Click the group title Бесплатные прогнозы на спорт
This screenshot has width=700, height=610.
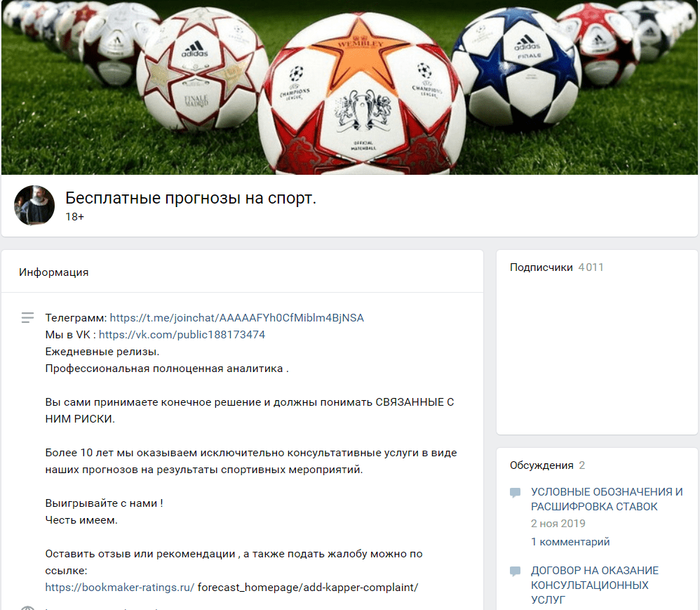pos(191,197)
